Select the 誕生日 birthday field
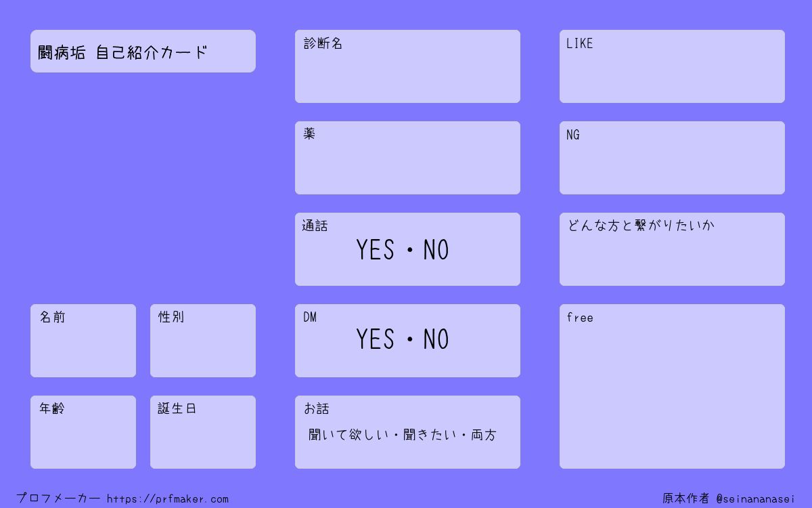812x508 pixels. point(203,432)
